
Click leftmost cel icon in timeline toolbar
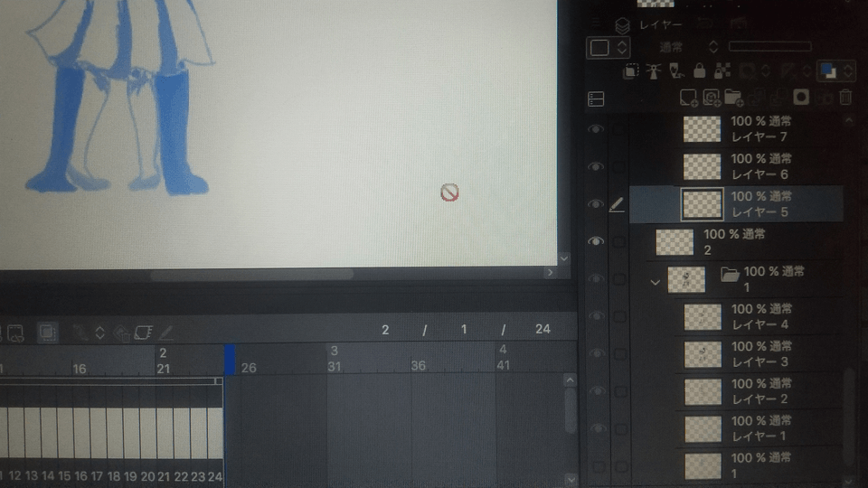click(15, 333)
